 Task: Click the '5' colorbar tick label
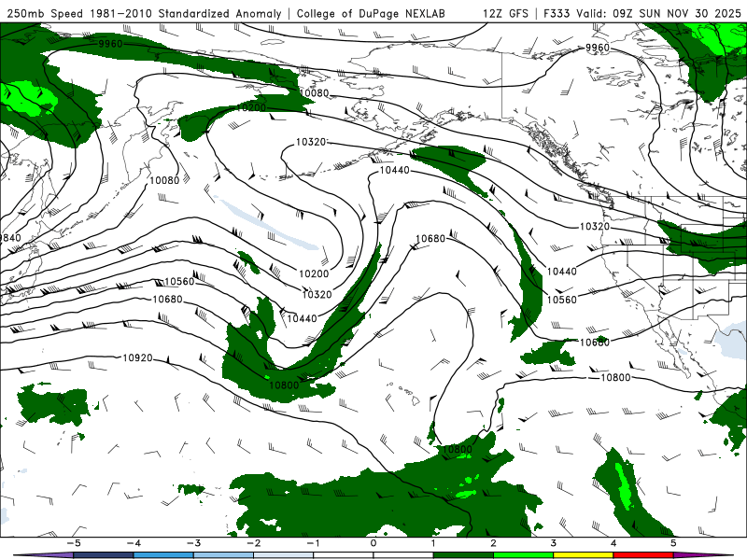673,543
